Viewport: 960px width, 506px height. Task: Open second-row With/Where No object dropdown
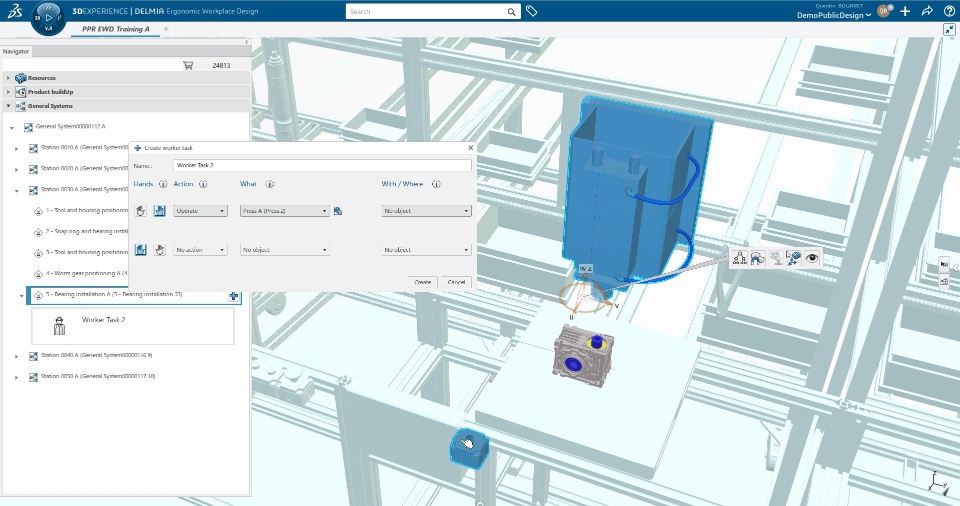click(x=426, y=250)
